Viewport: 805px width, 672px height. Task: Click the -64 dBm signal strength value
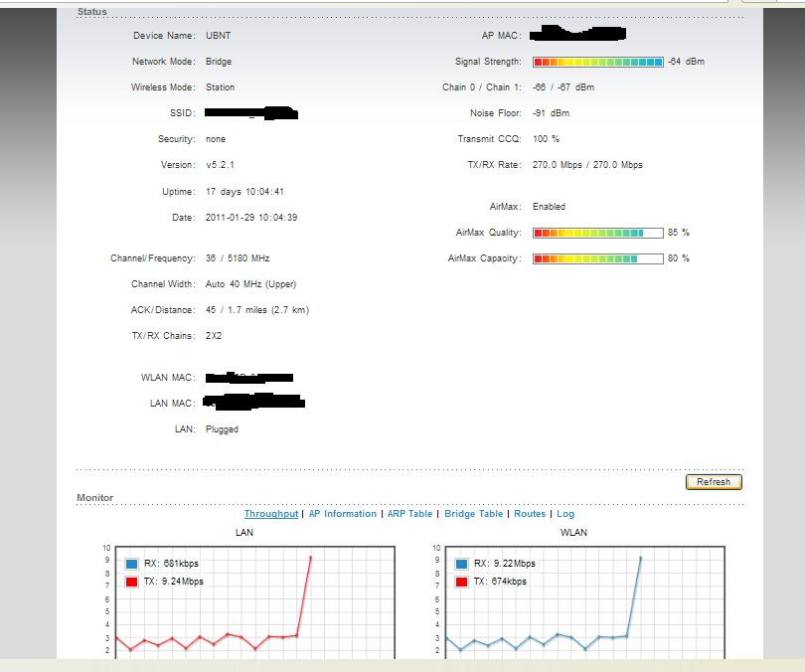pos(687,62)
